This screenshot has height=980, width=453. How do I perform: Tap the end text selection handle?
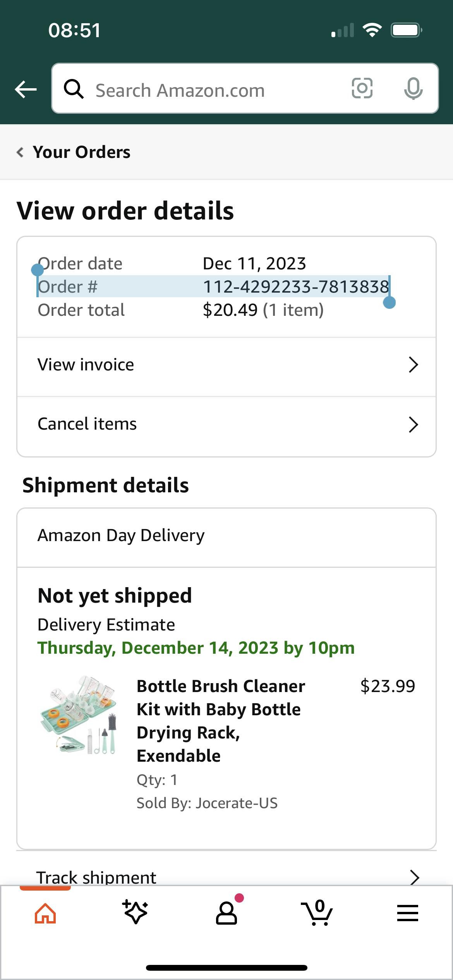389,302
